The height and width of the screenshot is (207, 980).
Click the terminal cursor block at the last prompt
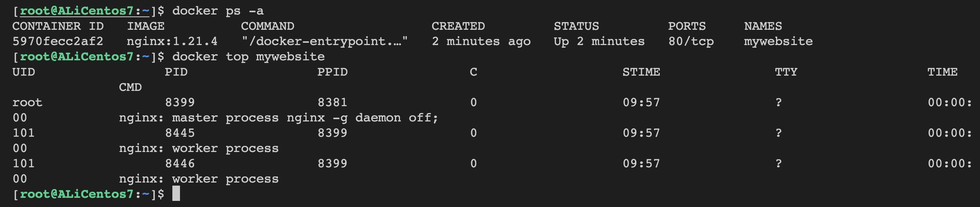pos(176,194)
